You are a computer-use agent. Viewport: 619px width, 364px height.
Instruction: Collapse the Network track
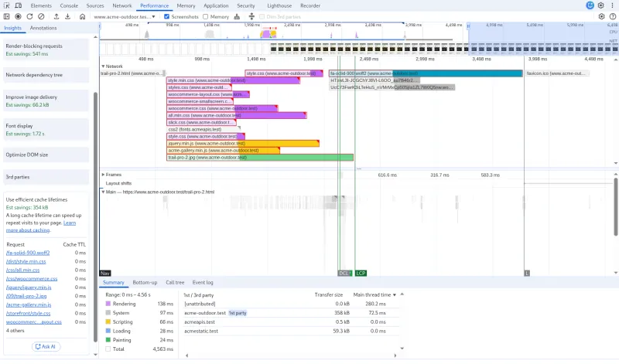click(x=103, y=66)
